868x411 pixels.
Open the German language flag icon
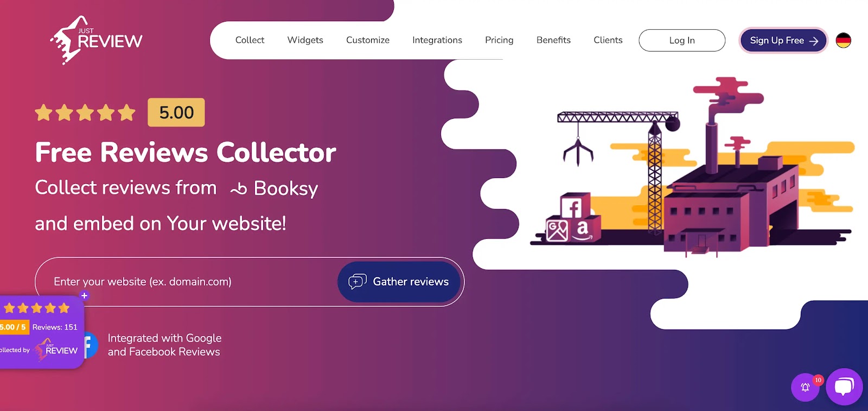point(843,40)
